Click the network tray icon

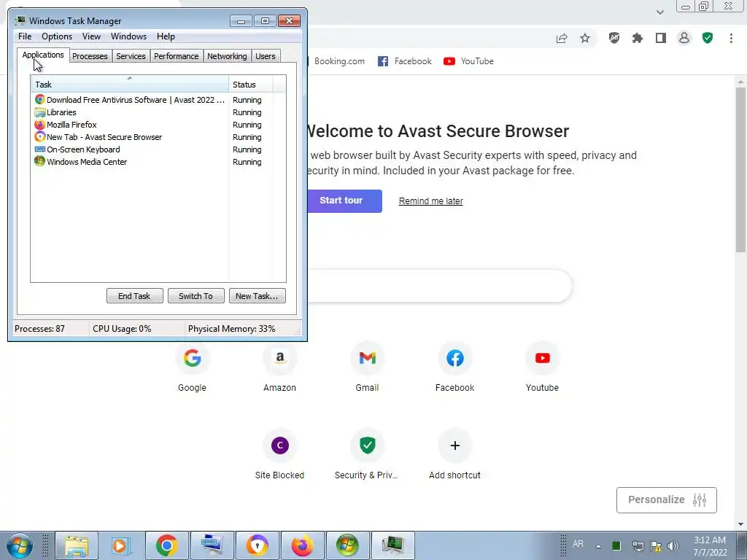click(638, 545)
